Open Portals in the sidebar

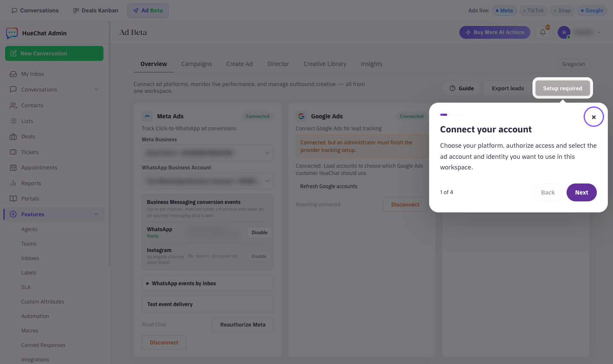pyautogui.click(x=54, y=199)
